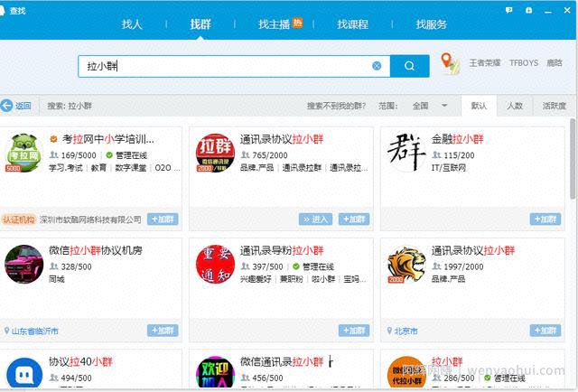
Task: Open the 考拉网中小学培训 group title
Action: [108, 139]
